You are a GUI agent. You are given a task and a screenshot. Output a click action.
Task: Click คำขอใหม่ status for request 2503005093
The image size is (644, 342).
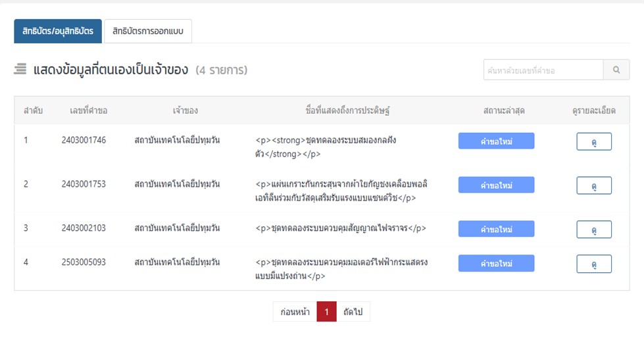496,263
